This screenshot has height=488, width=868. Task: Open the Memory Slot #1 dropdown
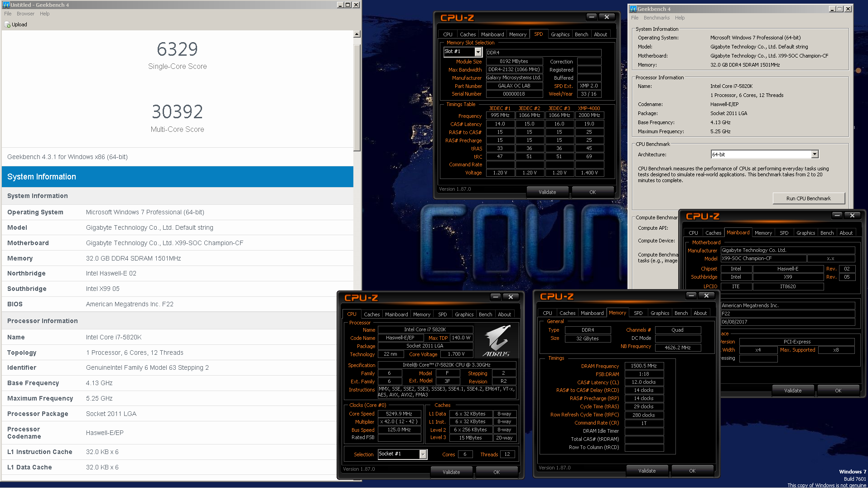tap(478, 52)
